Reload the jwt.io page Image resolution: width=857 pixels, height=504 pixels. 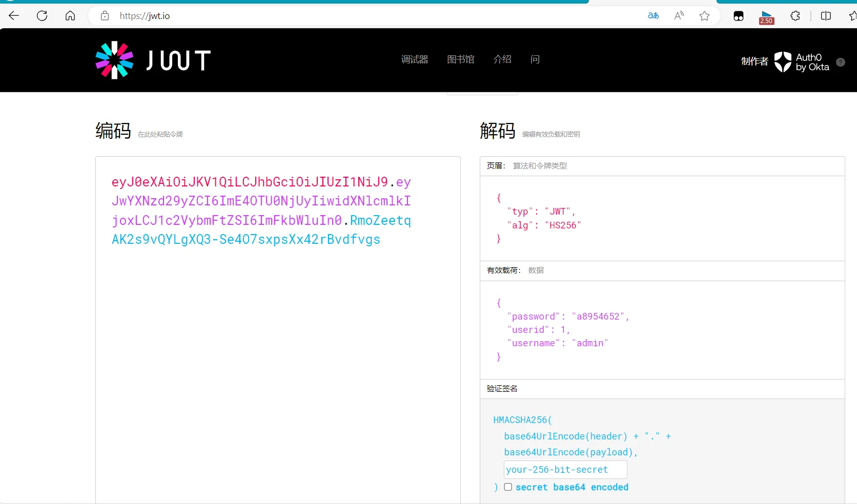pyautogui.click(x=42, y=16)
